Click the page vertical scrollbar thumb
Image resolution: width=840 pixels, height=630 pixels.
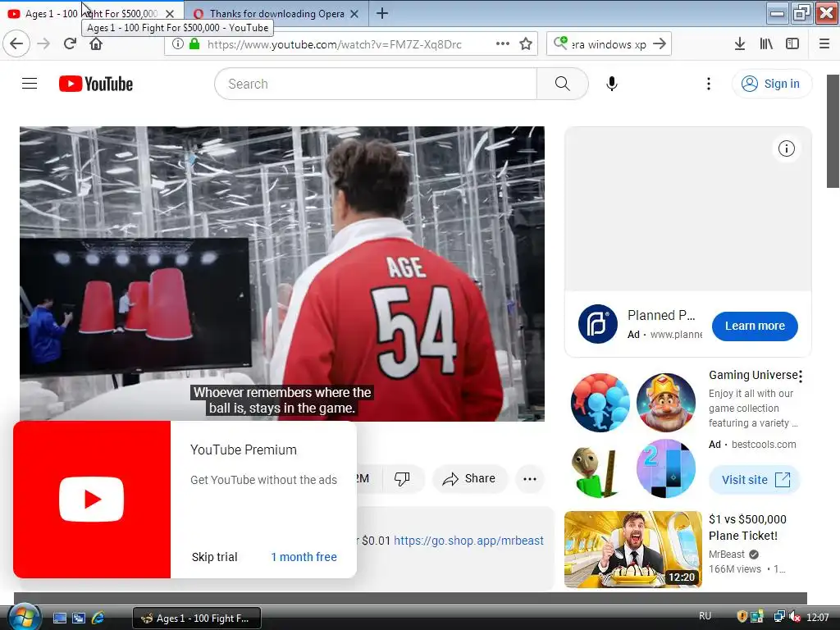point(833,131)
